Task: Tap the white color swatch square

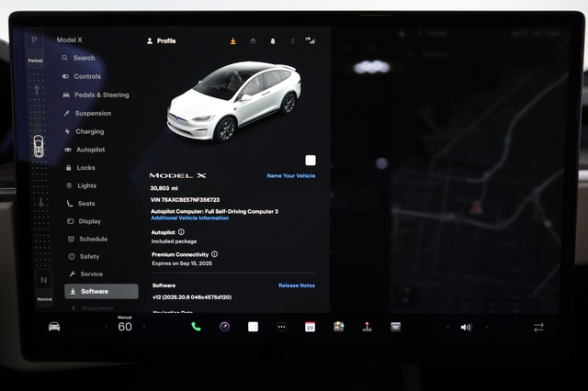Action: (311, 161)
